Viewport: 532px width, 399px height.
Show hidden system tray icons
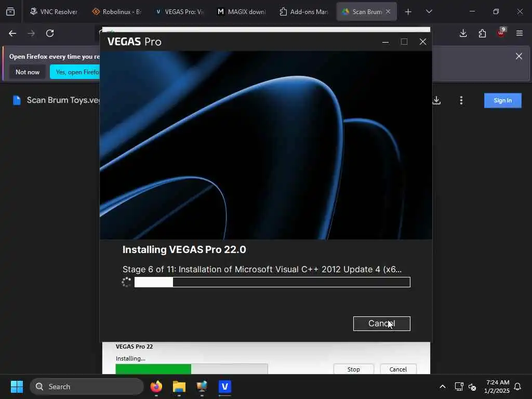click(x=443, y=387)
